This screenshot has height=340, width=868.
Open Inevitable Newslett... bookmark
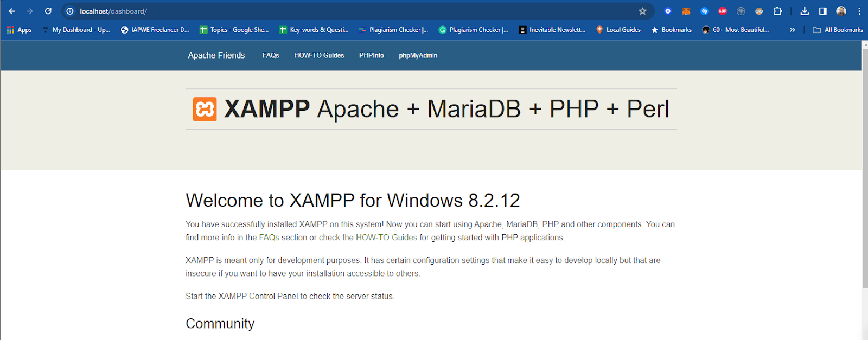pyautogui.click(x=552, y=30)
